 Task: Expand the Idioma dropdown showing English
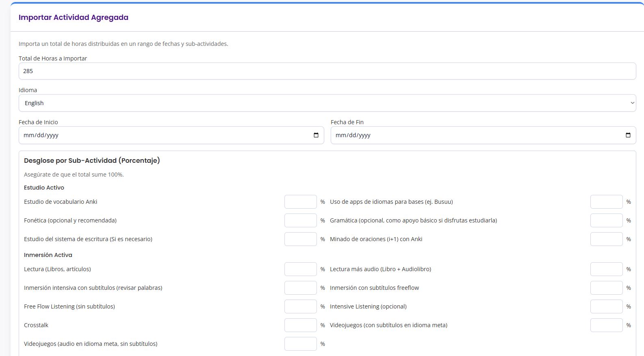[x=327, y=103]
